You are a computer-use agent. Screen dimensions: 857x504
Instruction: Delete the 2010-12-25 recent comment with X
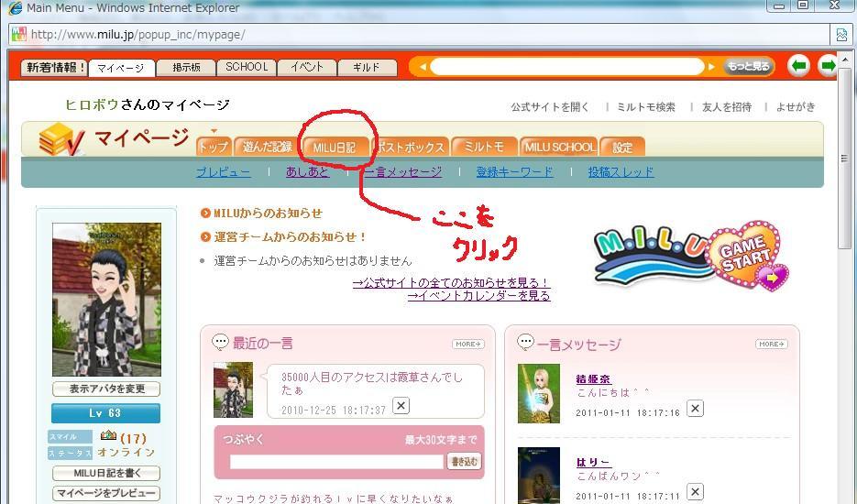(401, 405)
